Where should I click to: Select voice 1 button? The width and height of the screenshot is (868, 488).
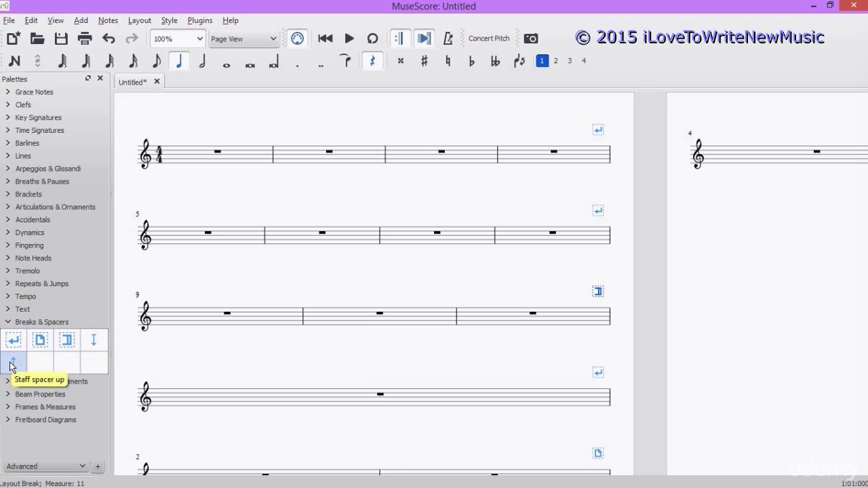pyautogui.click(x=542, y=61)
